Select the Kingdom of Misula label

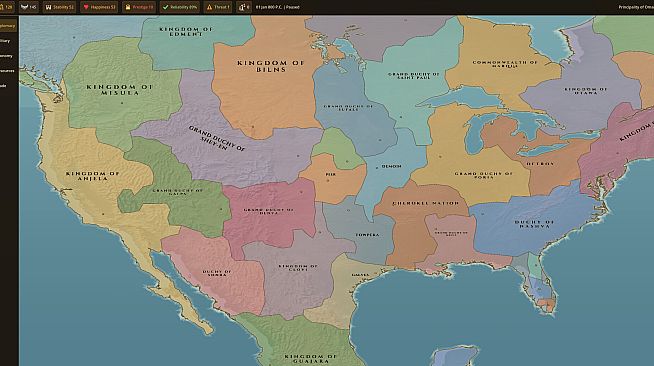tap(119, 90)
